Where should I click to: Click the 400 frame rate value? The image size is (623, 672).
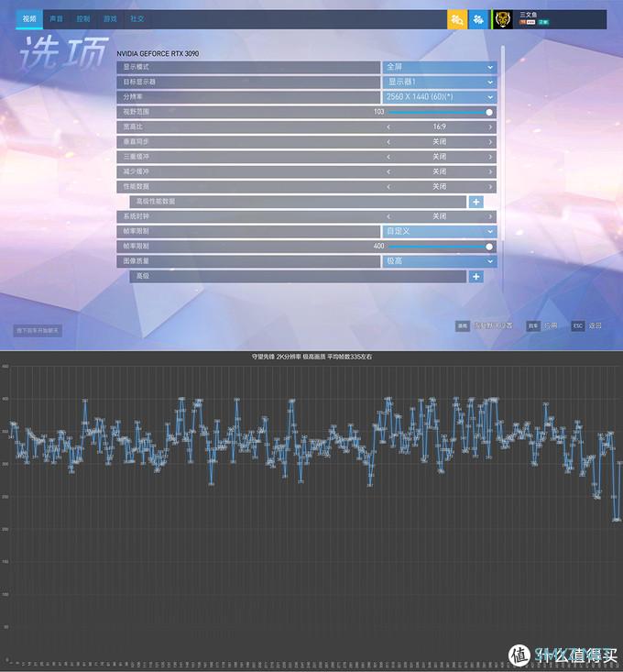point(379,246)
